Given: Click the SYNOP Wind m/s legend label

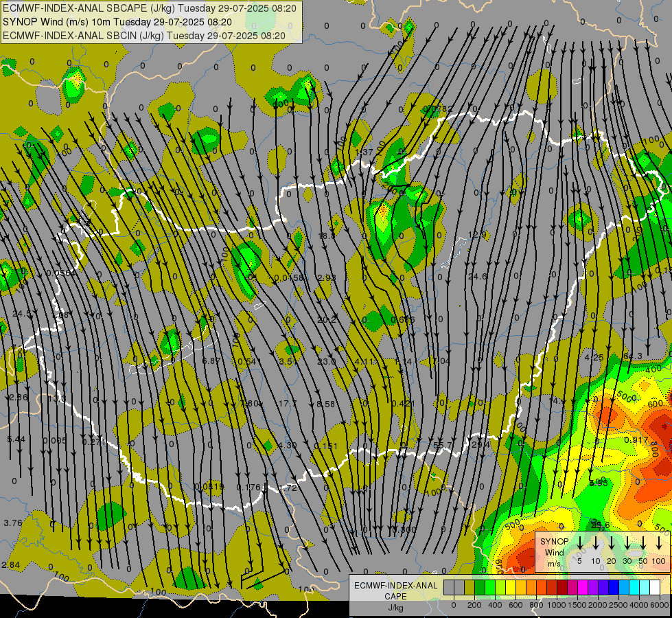Looking at the screenshot, I should 554,552.
